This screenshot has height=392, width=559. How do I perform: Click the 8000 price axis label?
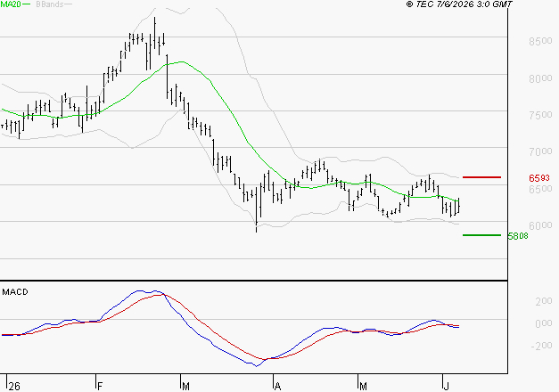tap(540, 78)
